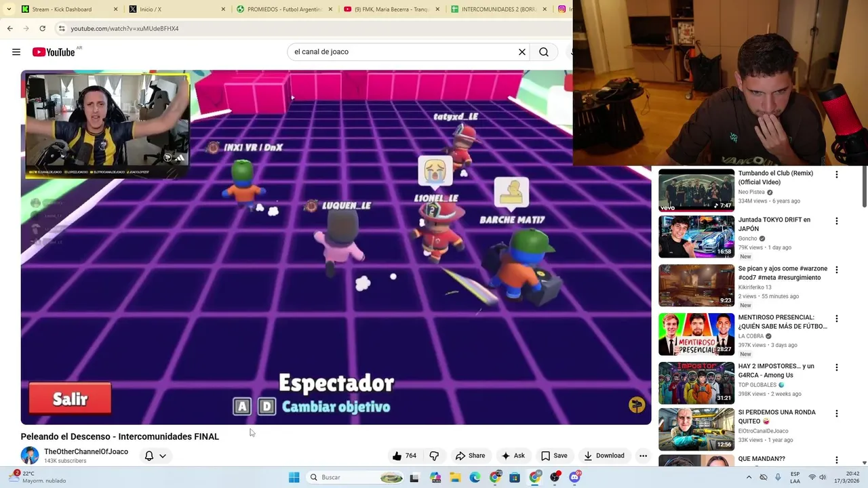Open options menu for QUE MANDAN?? video
The width and height of the screenshot is (868, 488).
pos(836,460)
